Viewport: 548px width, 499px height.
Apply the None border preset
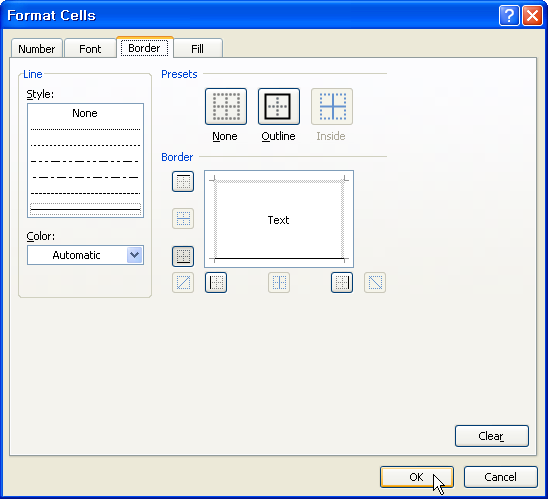pos(226,106)
